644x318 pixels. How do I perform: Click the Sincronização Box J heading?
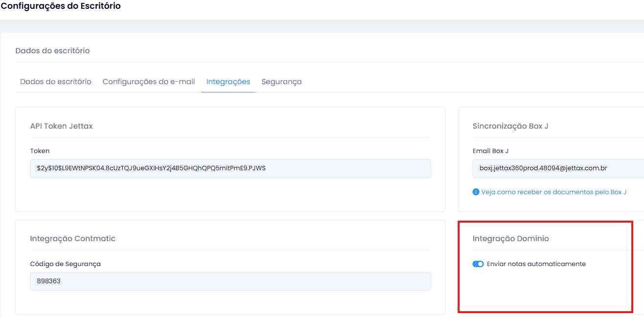point(510,126)
